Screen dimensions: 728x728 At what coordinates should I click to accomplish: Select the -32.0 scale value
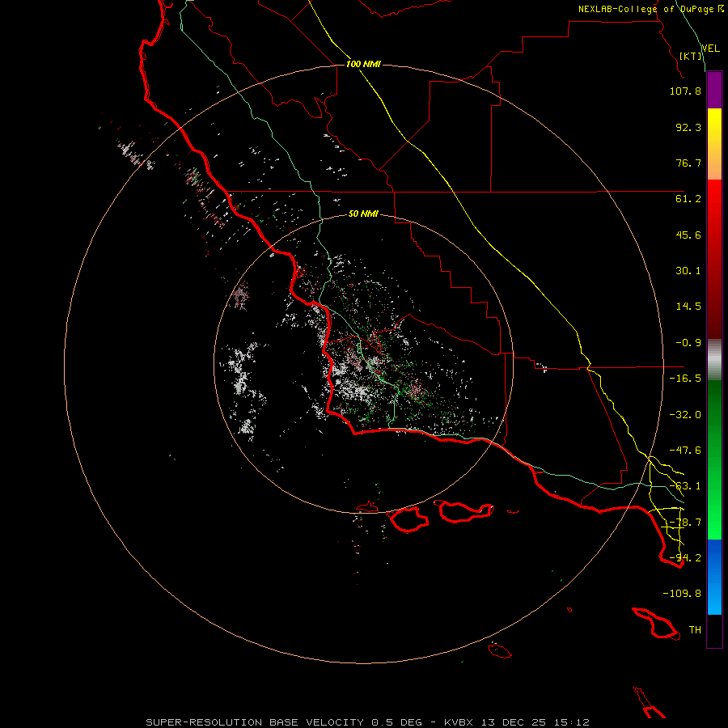[685, 415]
